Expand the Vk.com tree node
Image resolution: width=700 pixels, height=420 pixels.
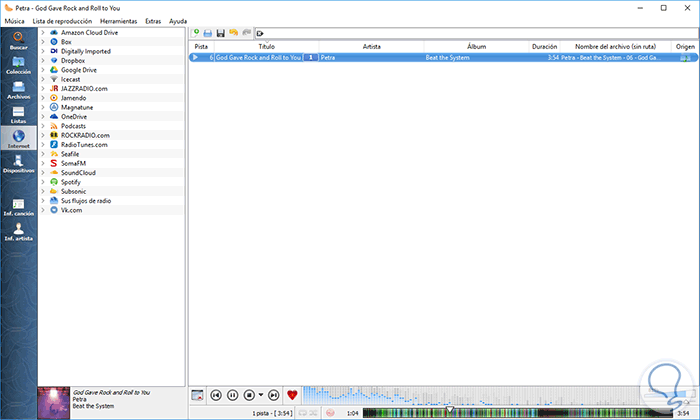point(43,210)
